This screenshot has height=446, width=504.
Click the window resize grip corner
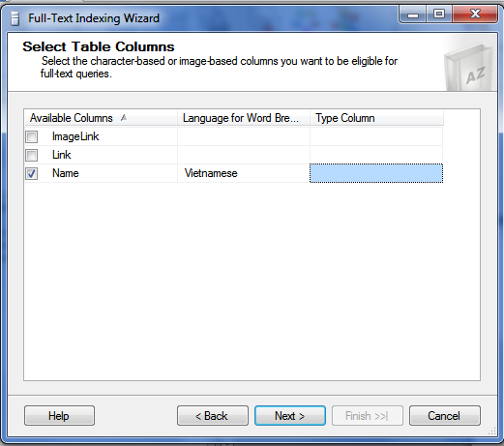[492, 431]
